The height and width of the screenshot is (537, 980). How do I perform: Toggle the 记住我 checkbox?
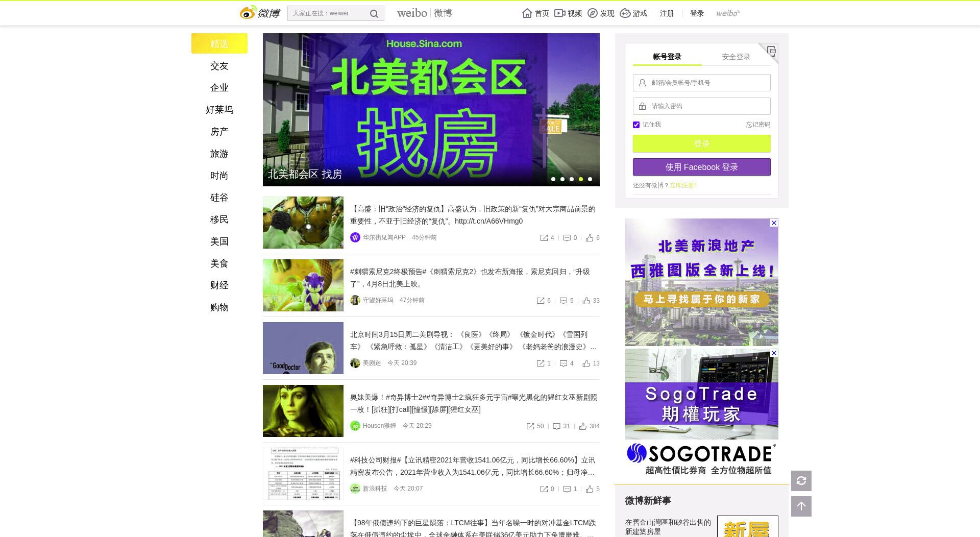(636, 125)
